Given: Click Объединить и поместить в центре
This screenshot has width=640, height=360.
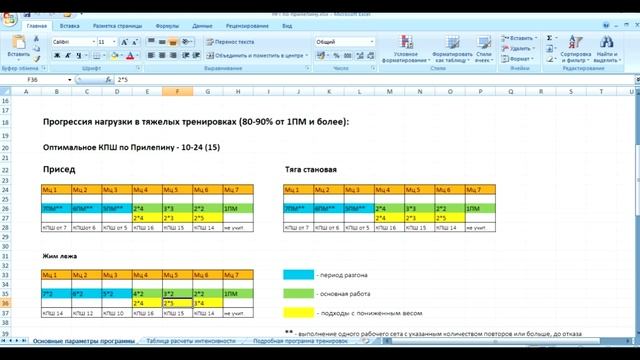Looking at the screenshot, I should tap(257, 56).
